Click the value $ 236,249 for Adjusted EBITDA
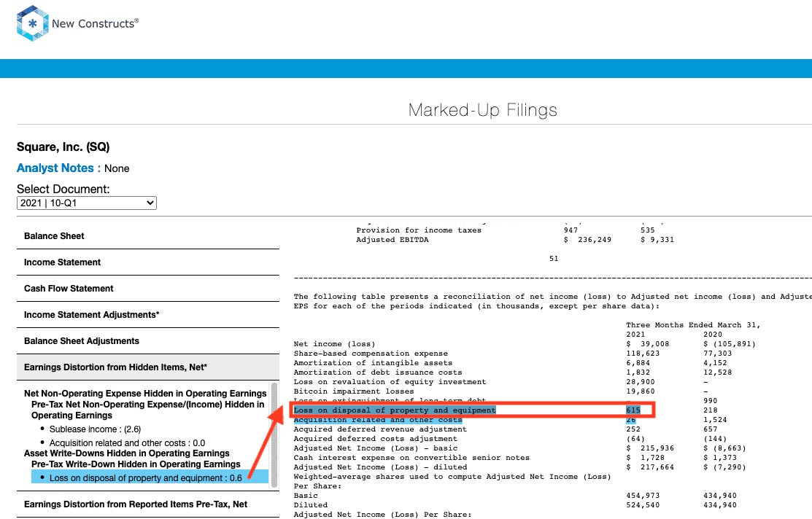The image size is (812, 519). [x=588, y=240]
